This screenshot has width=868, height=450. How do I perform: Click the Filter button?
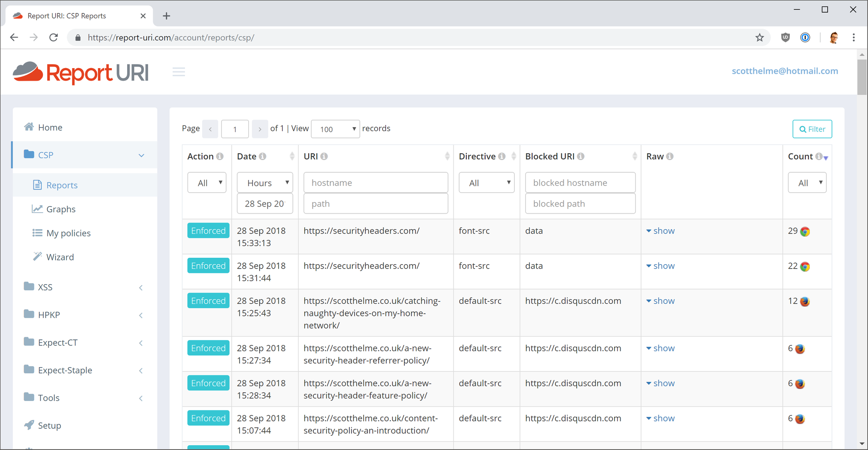click(812, 129)
